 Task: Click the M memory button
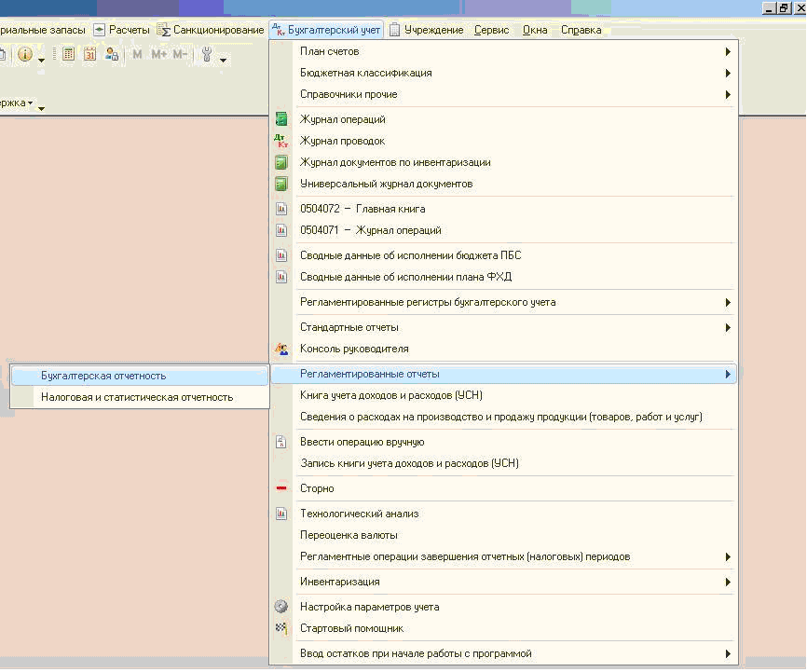coord(137,53)
